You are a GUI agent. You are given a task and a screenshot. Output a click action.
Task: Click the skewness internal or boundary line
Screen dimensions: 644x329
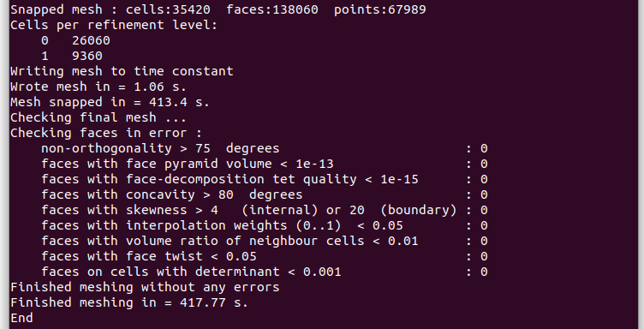point(264,210)
